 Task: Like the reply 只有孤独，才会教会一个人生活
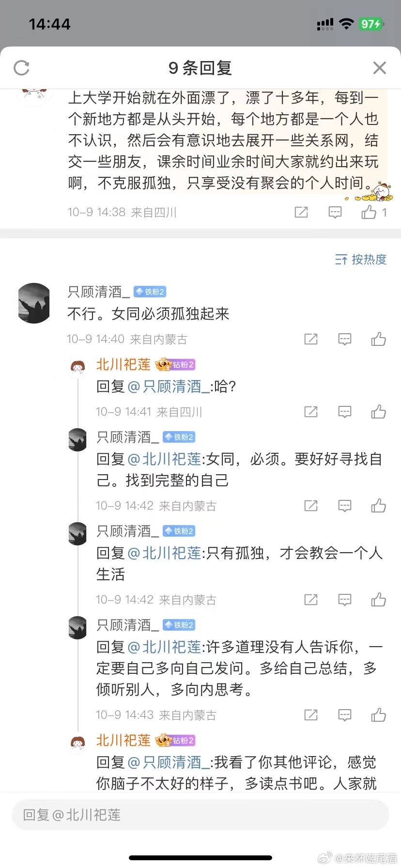[x=378, y=600]
